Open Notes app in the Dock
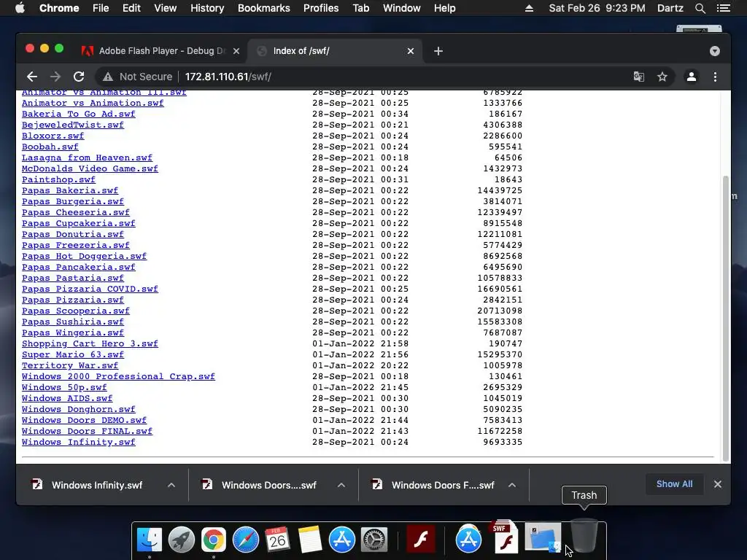This screenshot has height=560, width=747. coord(309,540)
